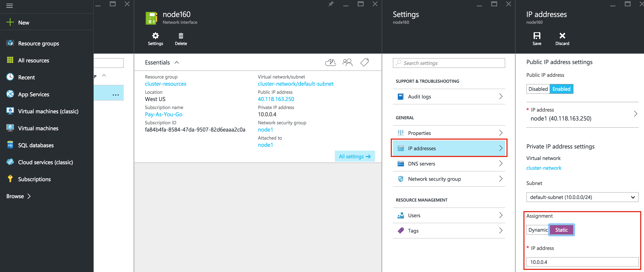Pin the node160 blade
The height and width of the screenshot is (272, 644).
pos(331,4)
